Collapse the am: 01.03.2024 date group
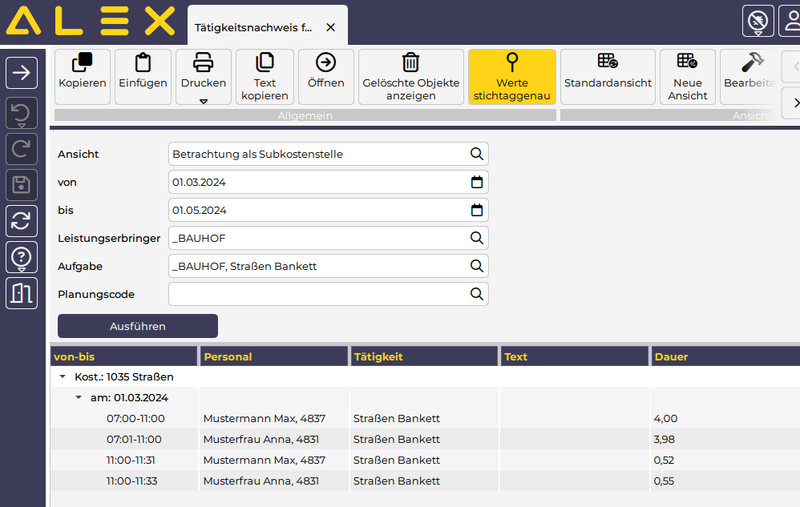The image size is (800, 507). [79, 397]
